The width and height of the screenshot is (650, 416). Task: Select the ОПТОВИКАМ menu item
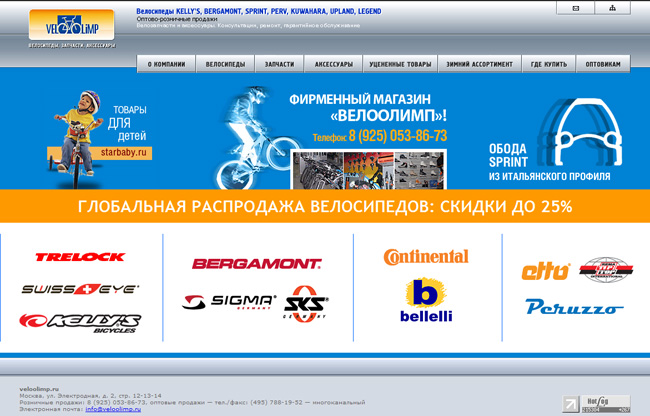603,64
